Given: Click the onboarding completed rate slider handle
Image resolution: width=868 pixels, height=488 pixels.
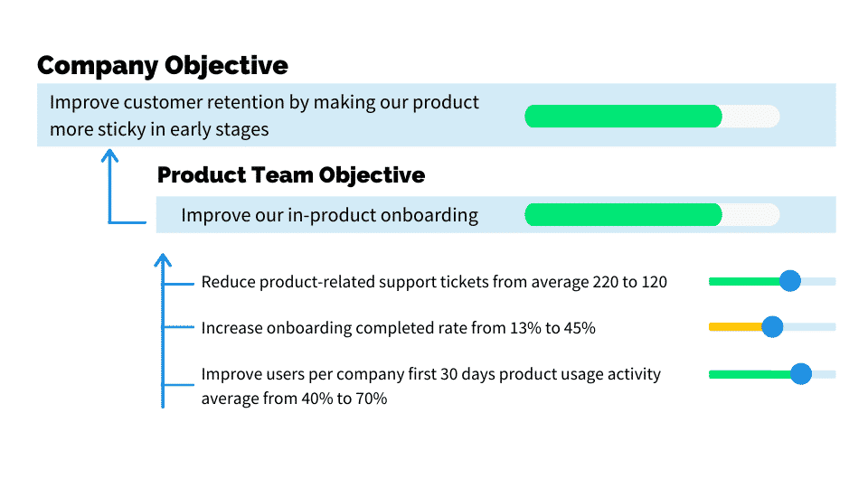Looking at the screenshot, I should (x=772, y=327).
